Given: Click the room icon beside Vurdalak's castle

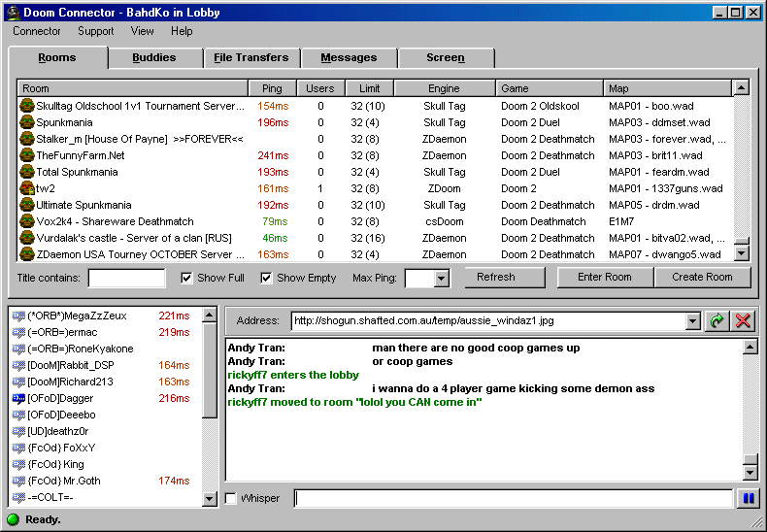Looking at the screenshot, I should (27, 238).
